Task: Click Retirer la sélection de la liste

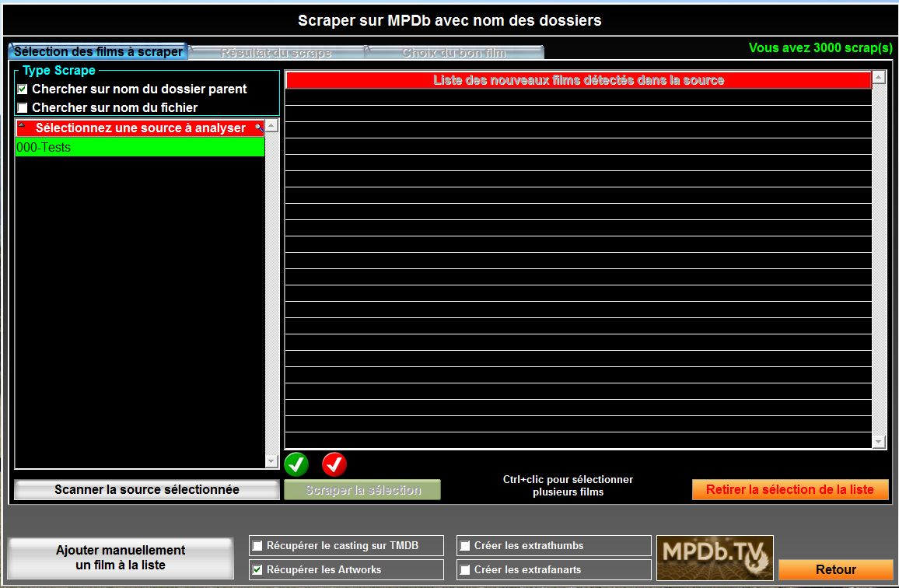Action: tap(790, 489)
